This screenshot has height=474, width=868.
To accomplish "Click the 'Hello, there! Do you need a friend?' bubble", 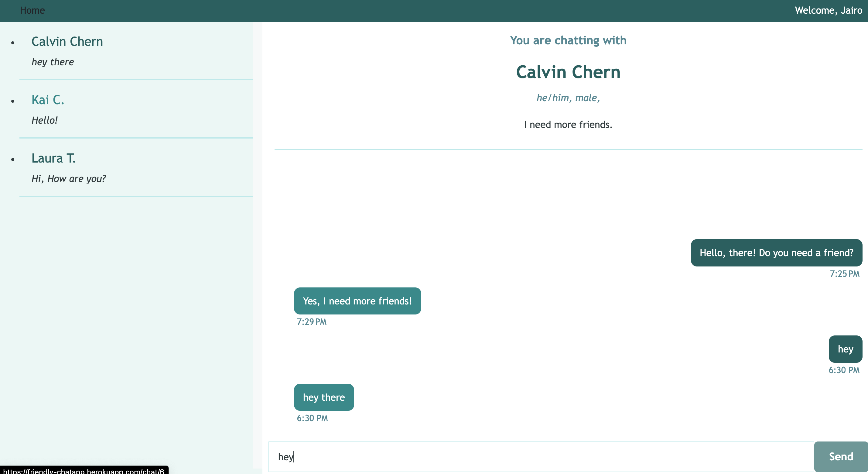I will [776, 253].
